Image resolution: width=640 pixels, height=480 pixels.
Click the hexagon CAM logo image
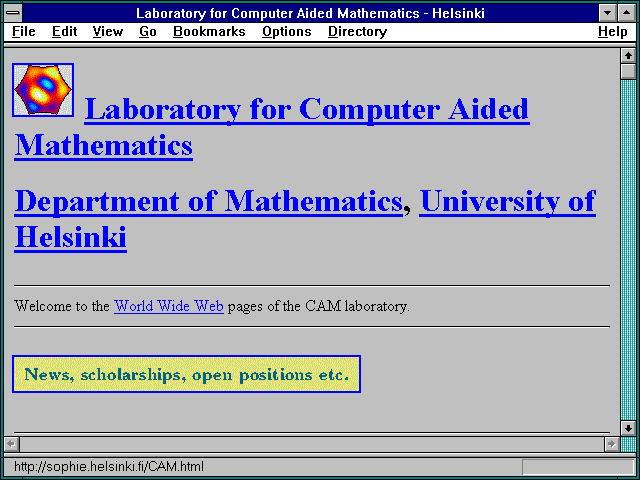(x=43, y=90)
